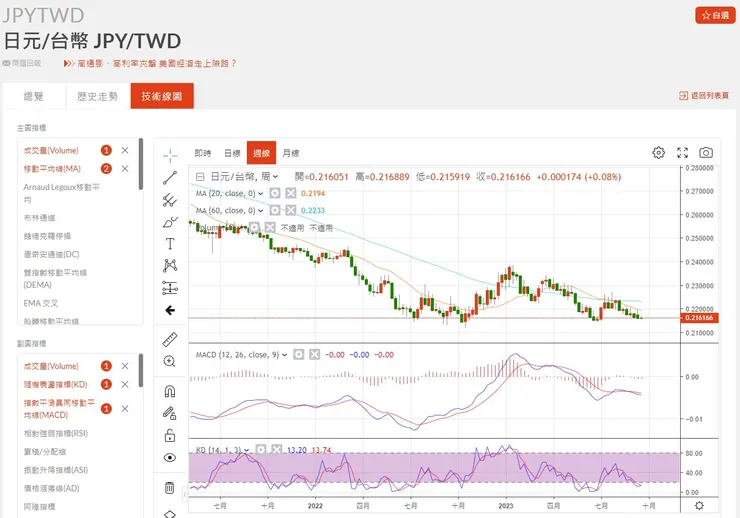
Task: Remove main-panel 成交量(Volume) with its X
Action: click(x=125, y=150)
